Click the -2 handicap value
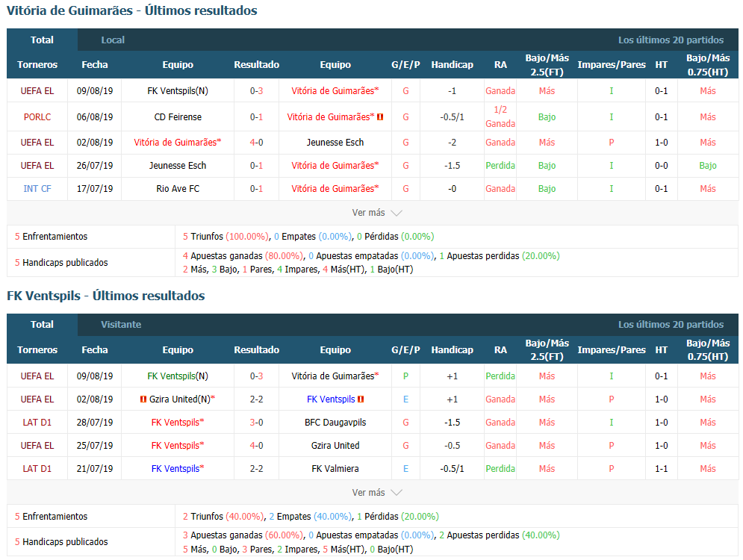This screenshot has height=560, width=743. (x=452, y=142)
